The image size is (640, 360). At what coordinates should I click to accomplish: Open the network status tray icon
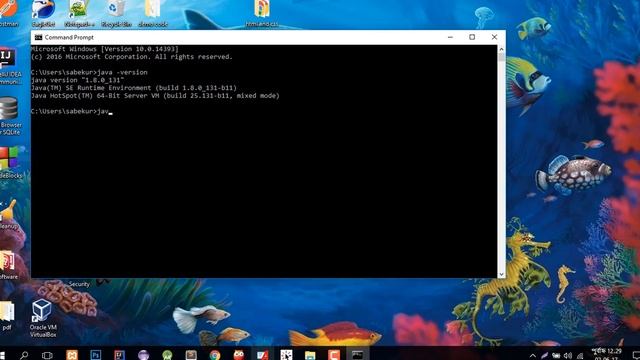(580, 356)
